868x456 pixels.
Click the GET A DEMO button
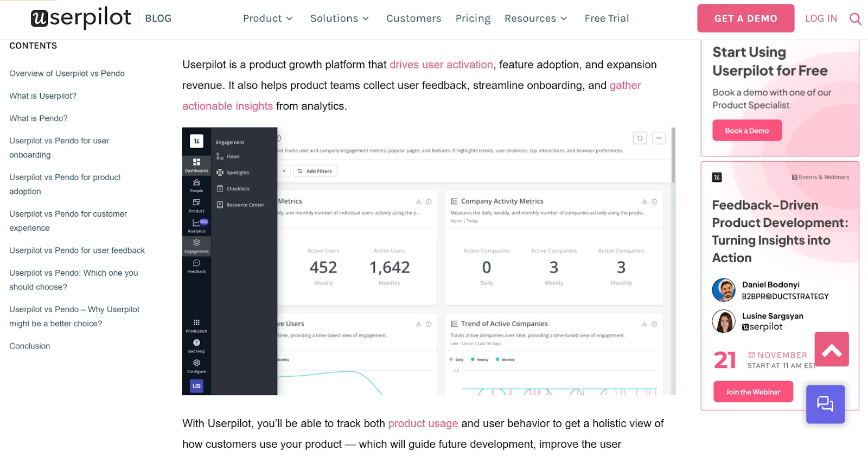(745, 18)
